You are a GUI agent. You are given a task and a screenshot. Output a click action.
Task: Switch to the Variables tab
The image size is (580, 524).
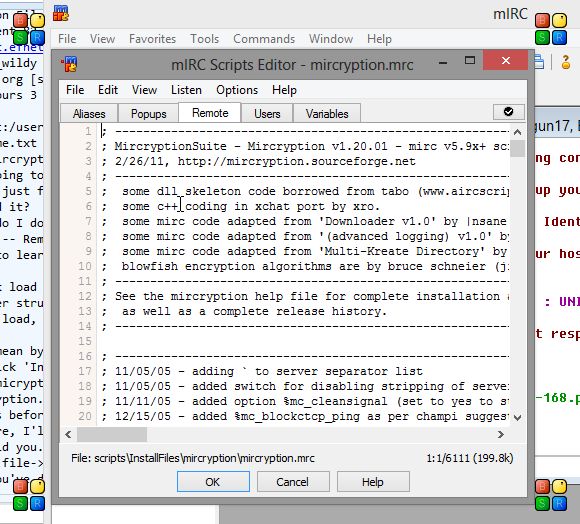(327, 114)
